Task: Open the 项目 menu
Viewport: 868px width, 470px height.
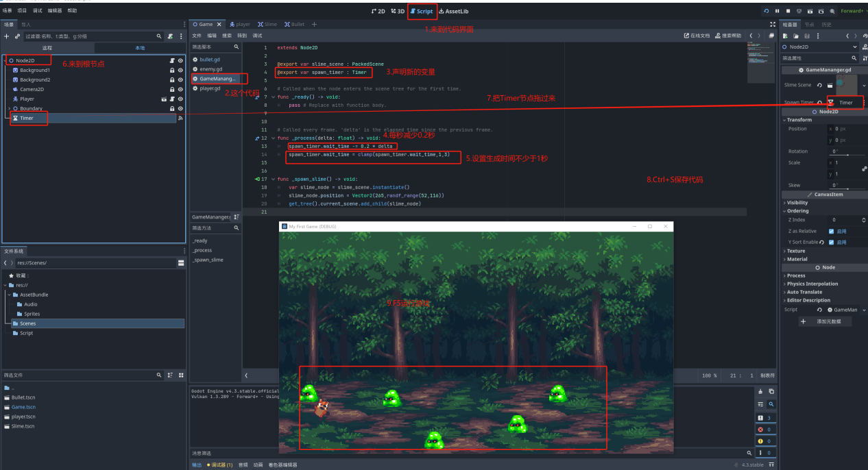Action: [x=22, y=11]
